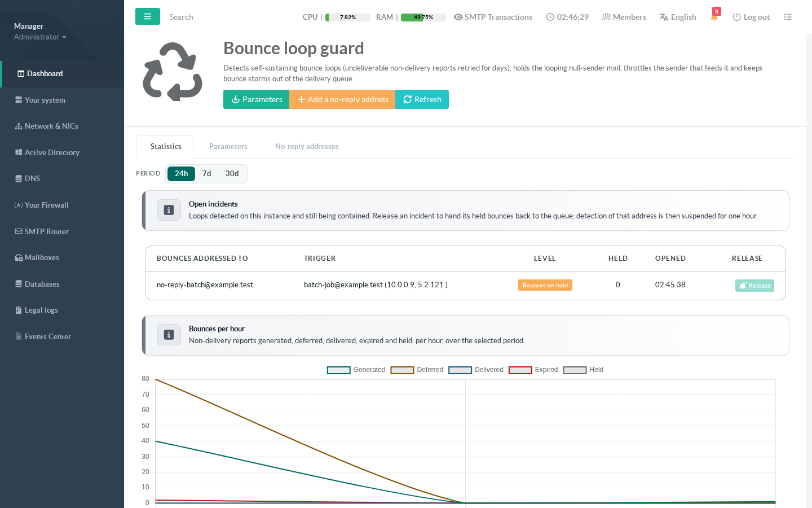Click Add a no-reply address button
The image size is (812, 508).
[x=343, y=99]
